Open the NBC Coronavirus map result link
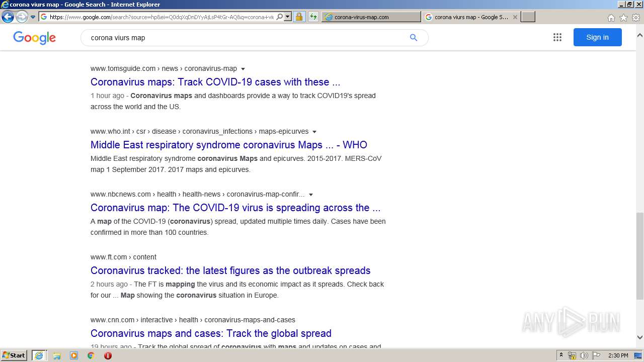The image size is (644, 362). click(235, 208)
